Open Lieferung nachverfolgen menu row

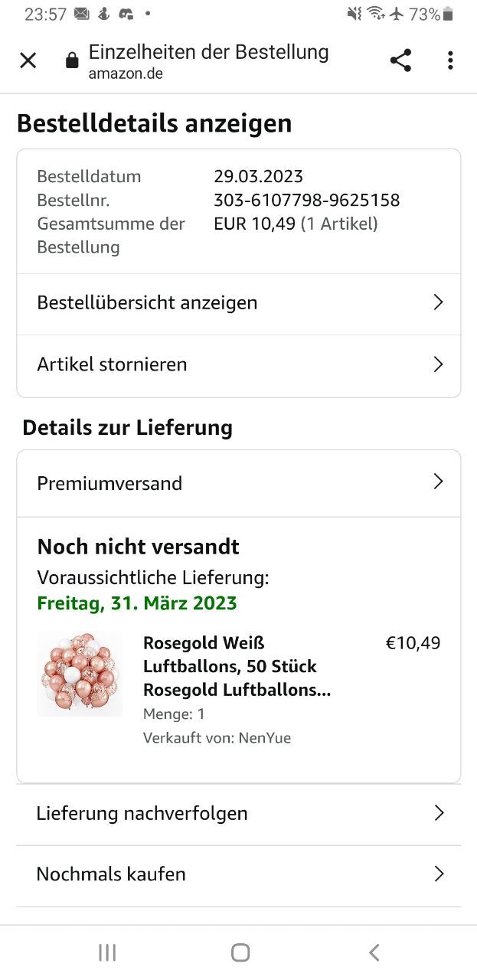point(239,813)
